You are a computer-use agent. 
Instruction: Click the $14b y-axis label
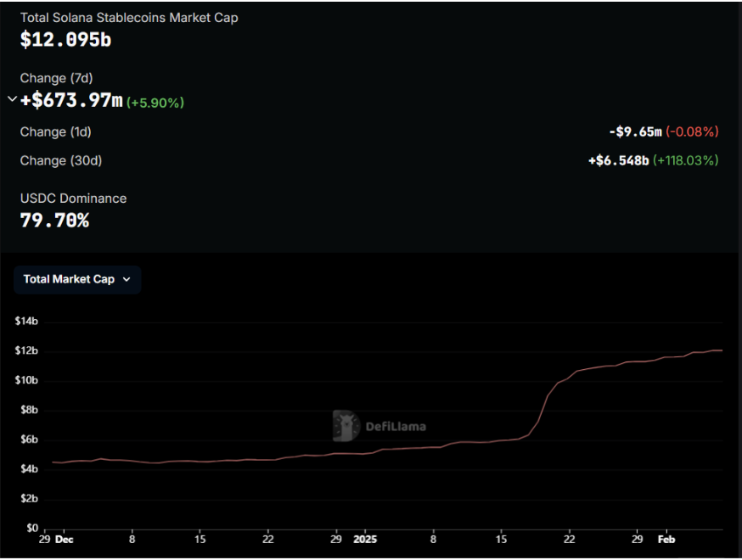26,322
